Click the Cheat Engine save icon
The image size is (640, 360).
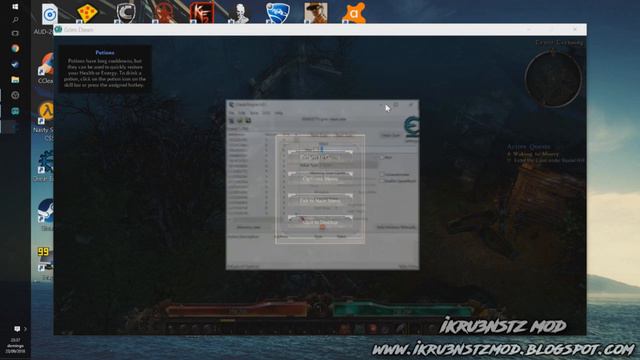pyautogui.click(x=248, y=120)
